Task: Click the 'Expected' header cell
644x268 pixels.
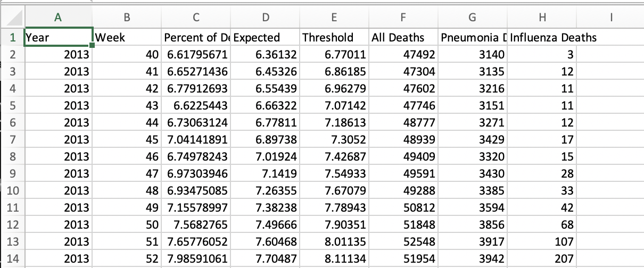Action: point(265,37)
